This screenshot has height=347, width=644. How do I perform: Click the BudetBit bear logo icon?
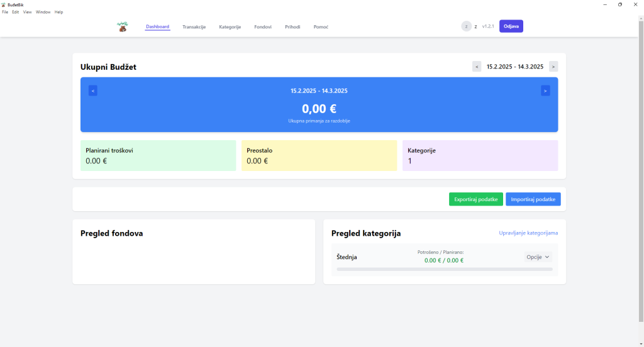click(x=122, y=26)
